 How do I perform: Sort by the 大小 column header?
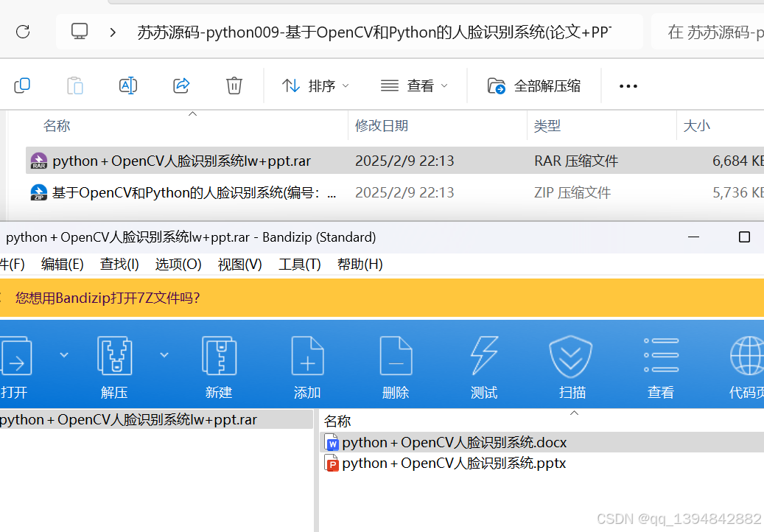pos(697,126)
